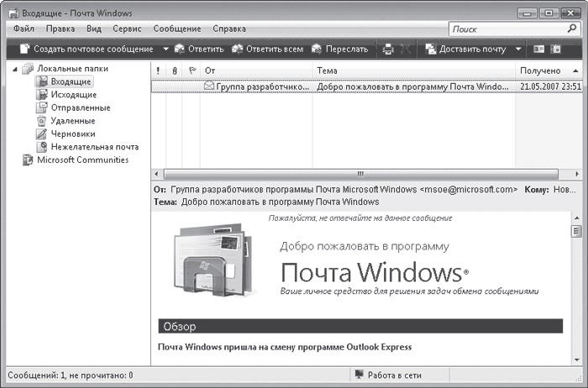Screen dimensions: 588x388
Task: Click the Ответить reply button
Action: pos(200,49)
